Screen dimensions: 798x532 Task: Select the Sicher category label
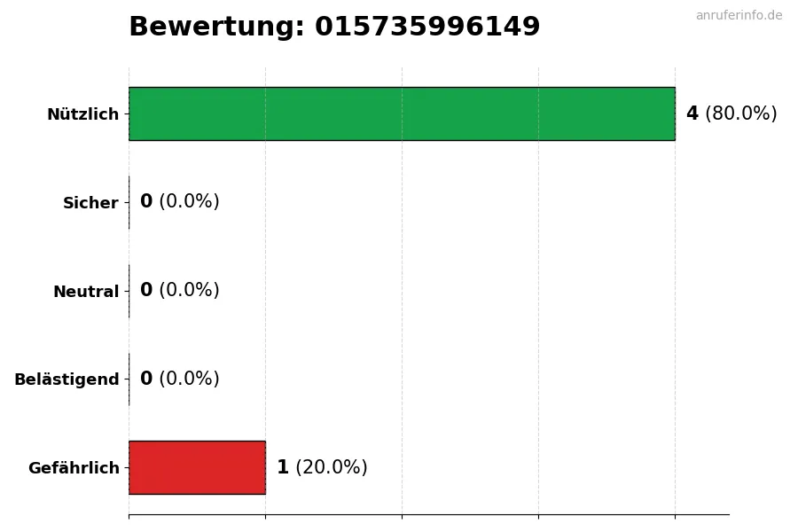[90, 203]
